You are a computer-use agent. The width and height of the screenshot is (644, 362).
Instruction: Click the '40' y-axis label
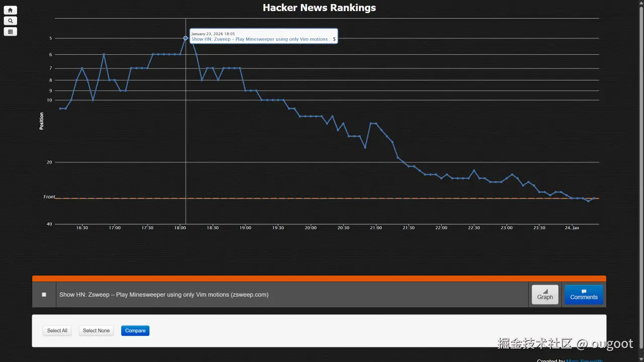pos(49,224)
